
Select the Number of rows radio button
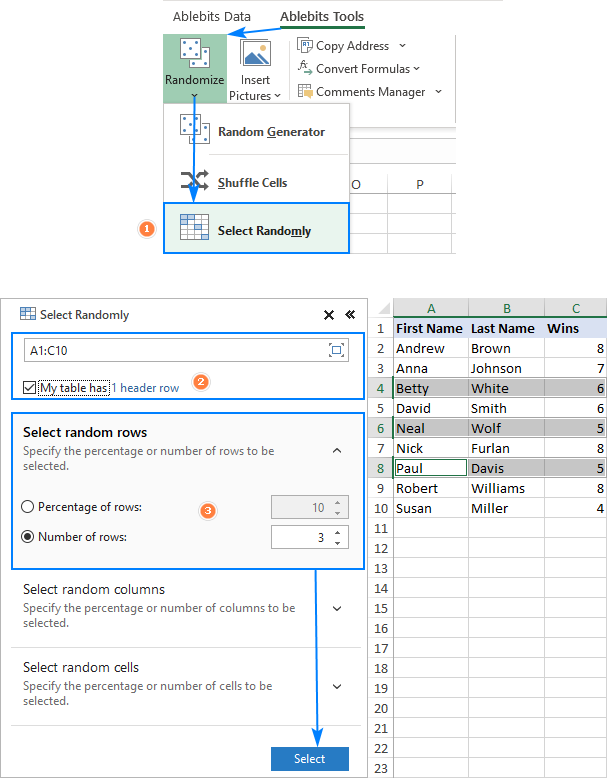27,537
